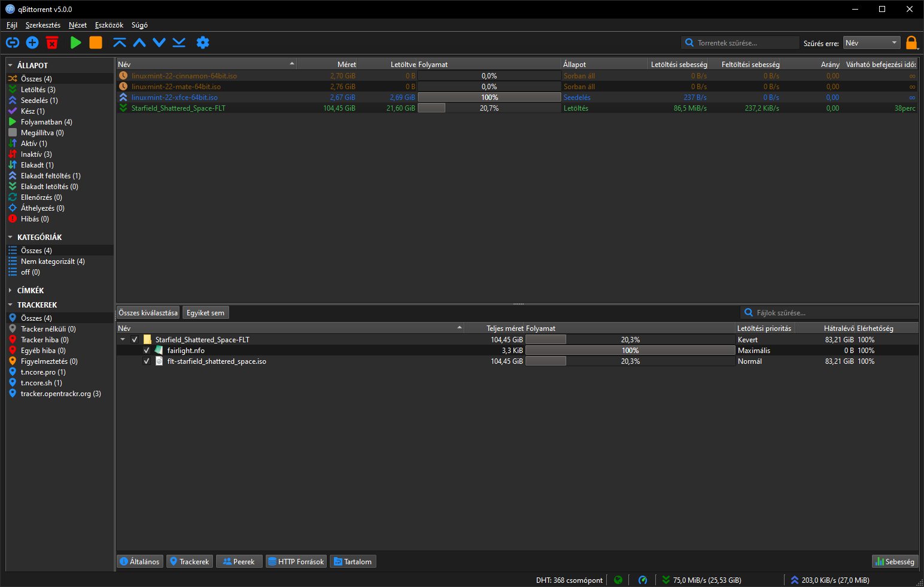This screenshot has width=924, height=587.
Task: Click DHT: 368 csomópont status text
Action: [x=569, y=580]
